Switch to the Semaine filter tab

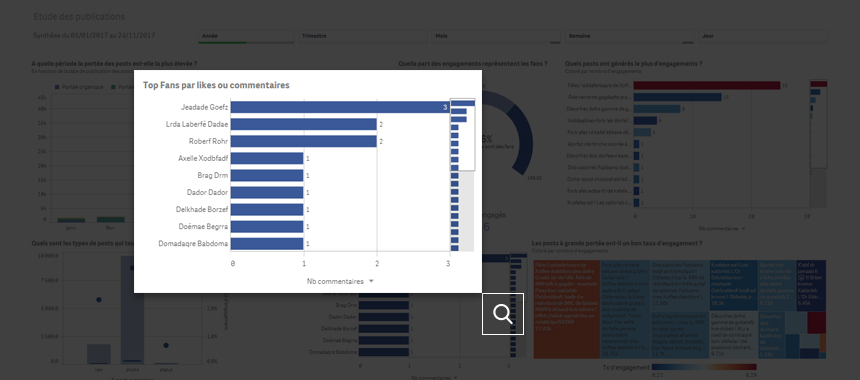630,36
